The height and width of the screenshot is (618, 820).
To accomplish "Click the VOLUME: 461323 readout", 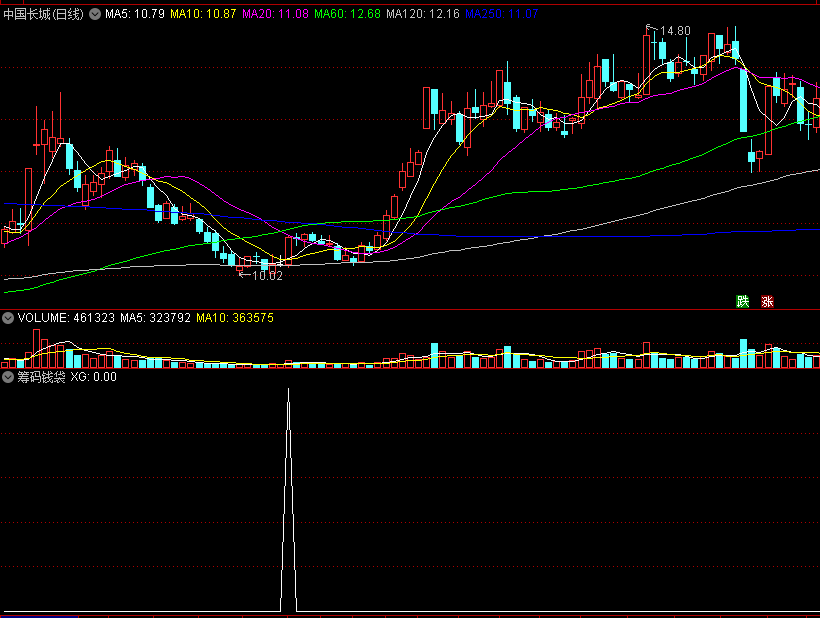I will pyautogui.click(x=66, y=318).
